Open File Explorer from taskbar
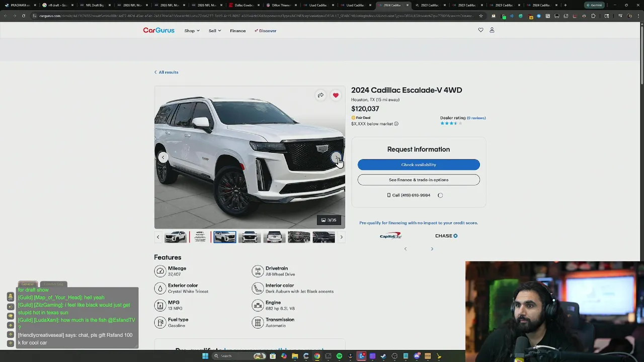 click(295, 356)
